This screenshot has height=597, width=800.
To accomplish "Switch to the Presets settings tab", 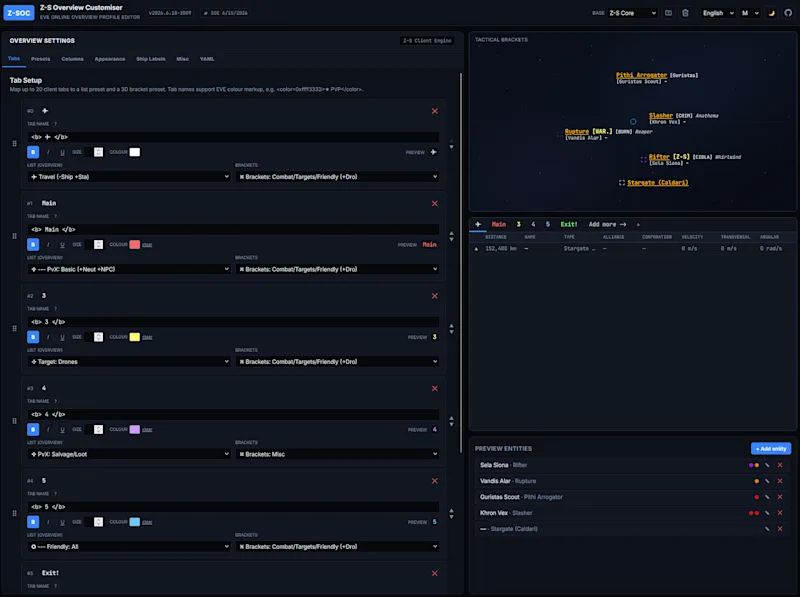I will (40, 59).
